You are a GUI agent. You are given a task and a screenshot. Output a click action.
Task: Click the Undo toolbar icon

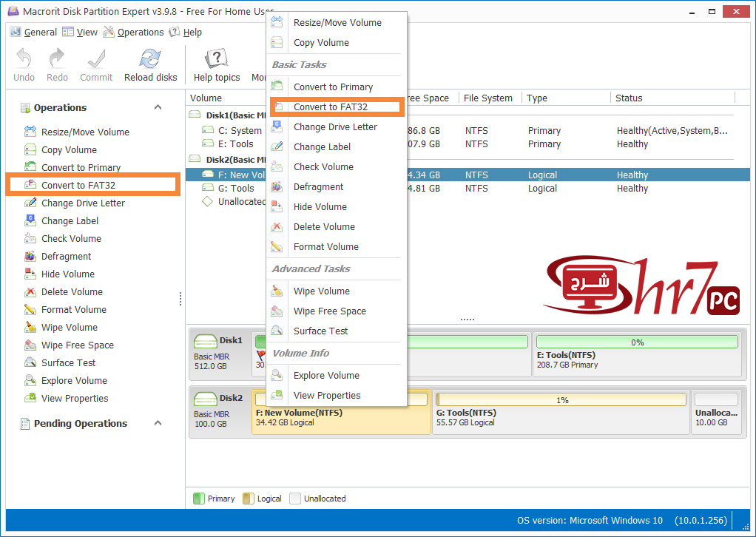pos(24,58)
